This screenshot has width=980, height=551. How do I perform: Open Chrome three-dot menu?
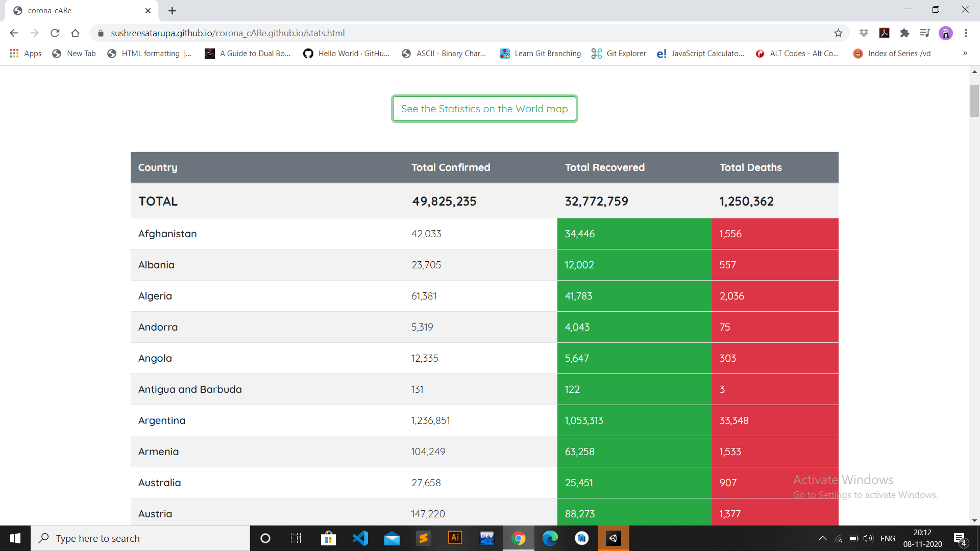(x=966, y=33)
